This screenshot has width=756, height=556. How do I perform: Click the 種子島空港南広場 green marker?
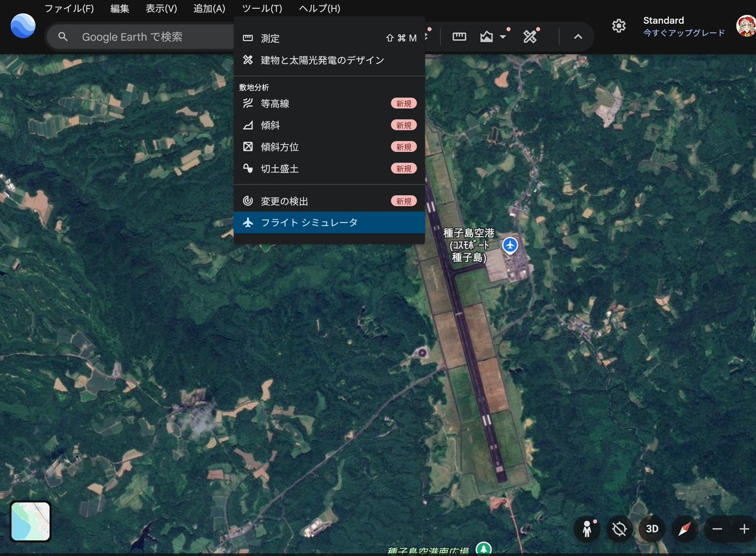coord(483,549)
